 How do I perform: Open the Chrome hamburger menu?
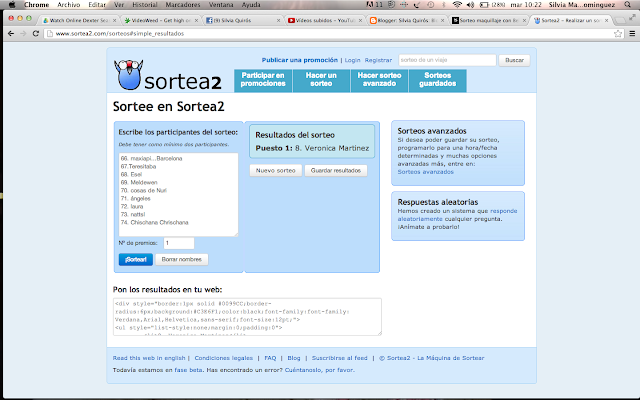pyautogui.click(x=632, y=33)
